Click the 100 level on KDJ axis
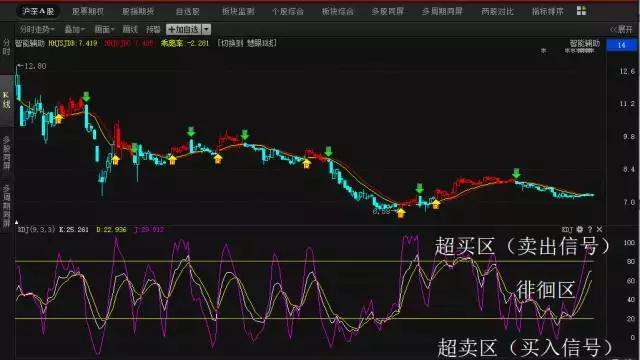The image size is (640, 360). coord(629,243)
